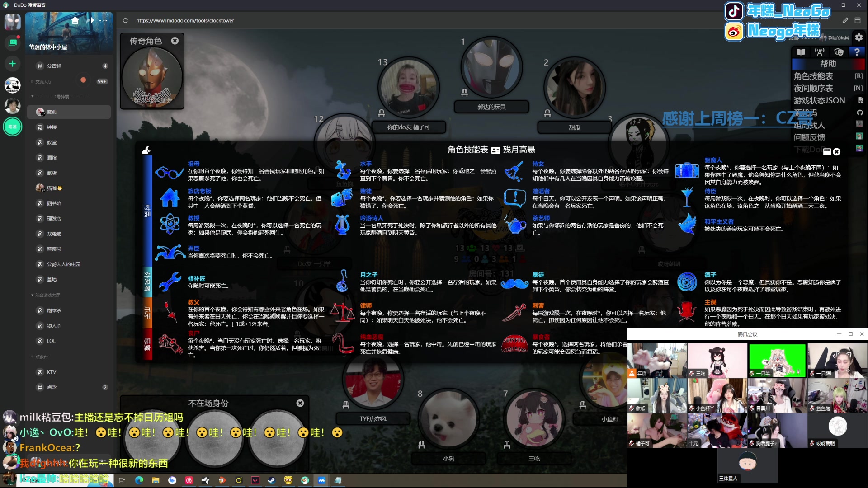This screenshot has width=868, height=488.
Task: Open the server more-options ellipsis
Action: (x=103, y=20)
